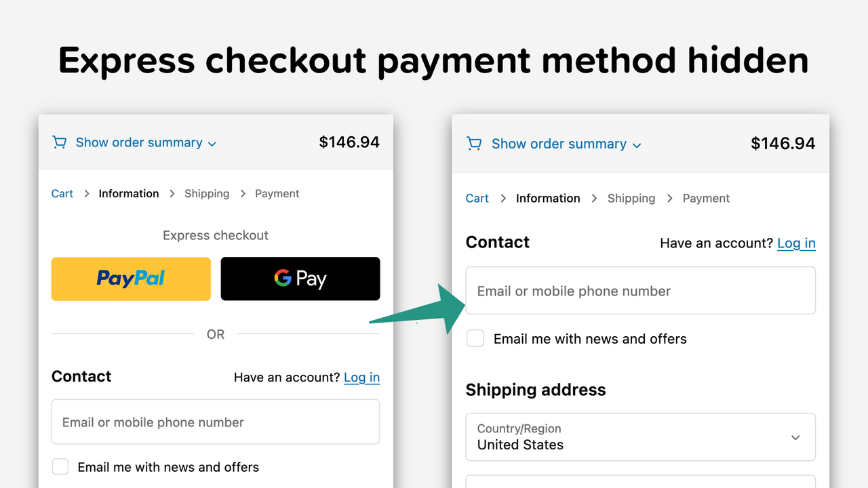Expand 'Show order summary' on the right checkout
868x488 pixels.
pyautogui.click(x=559, y=144)
